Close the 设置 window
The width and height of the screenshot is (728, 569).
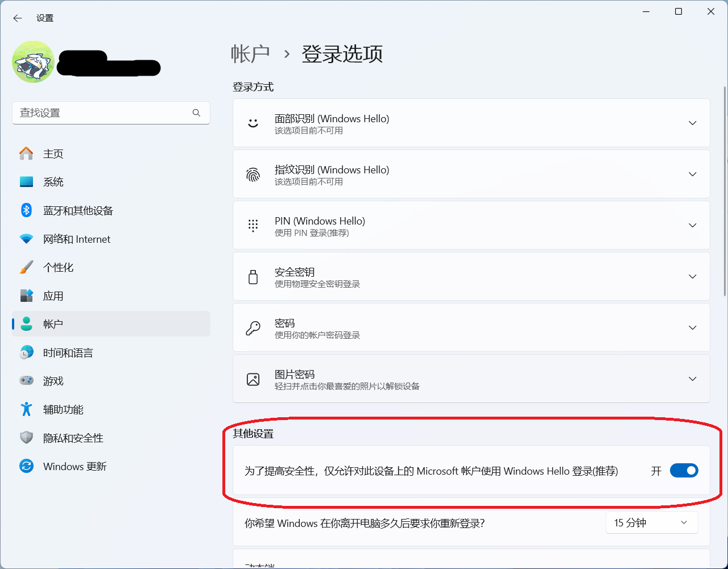click(711, 11)
